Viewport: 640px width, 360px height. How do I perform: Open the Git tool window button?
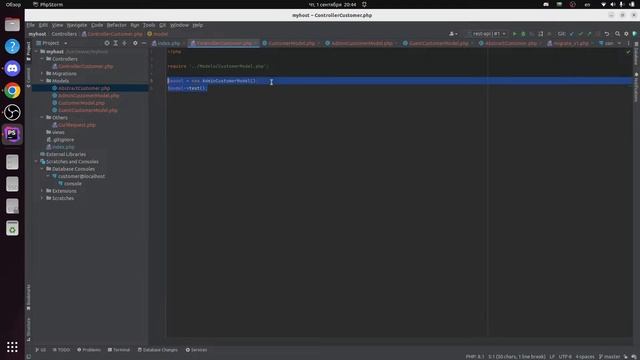pyautogui.click(x=41, y=350)
